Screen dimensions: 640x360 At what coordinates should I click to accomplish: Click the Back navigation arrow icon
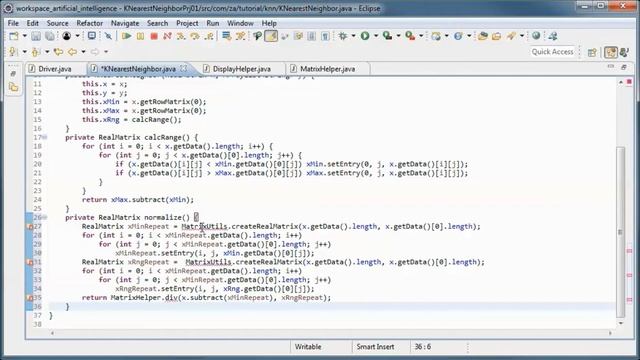[x=73, y=52]
